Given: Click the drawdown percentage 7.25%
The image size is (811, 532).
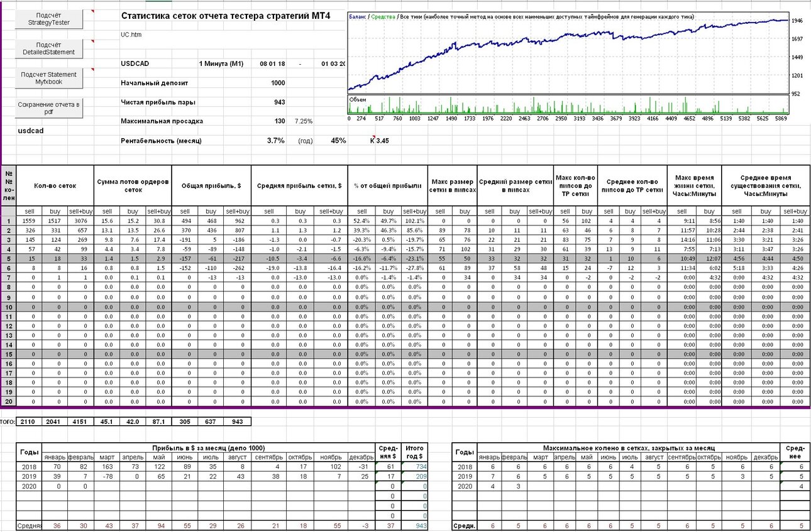Looking at the screenshot, I should coord(303,121).
